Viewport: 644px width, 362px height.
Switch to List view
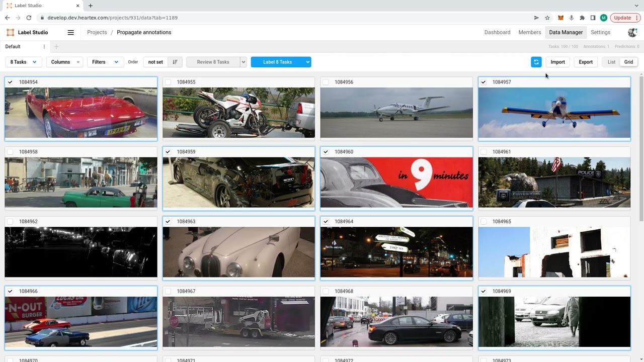click(611, 62)
